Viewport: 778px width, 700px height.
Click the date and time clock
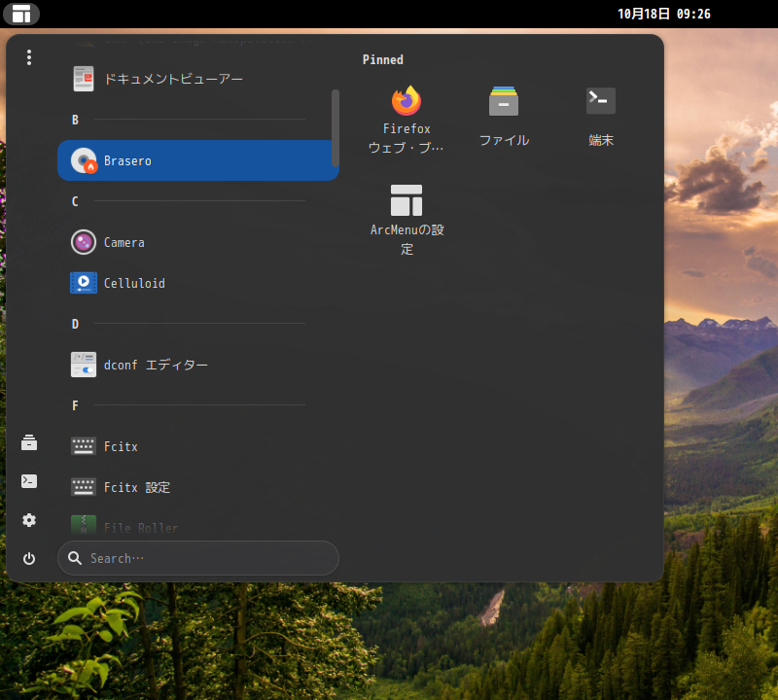click(x=663, y=14)
